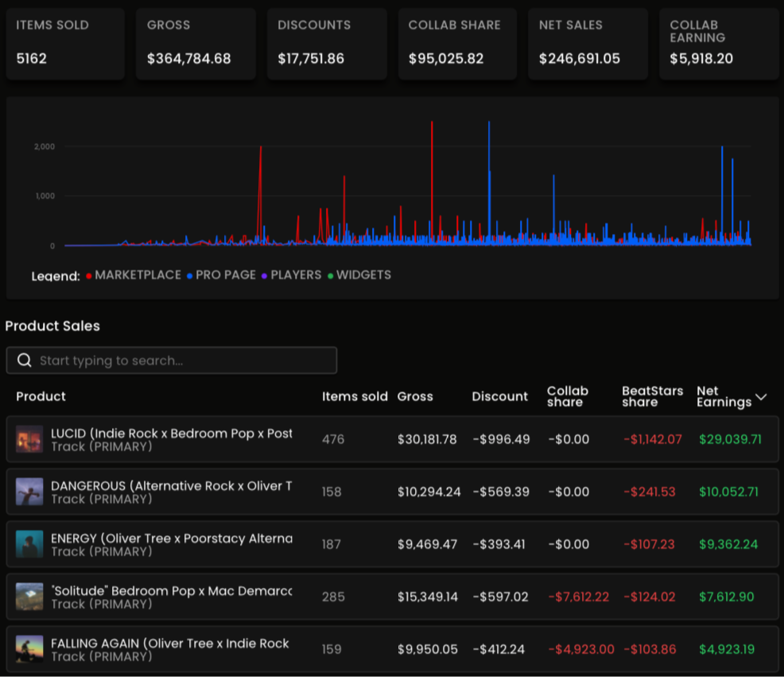Toggle the WIDGETS legend series
This screenshot has height=677, width=784.
(363, 275)
